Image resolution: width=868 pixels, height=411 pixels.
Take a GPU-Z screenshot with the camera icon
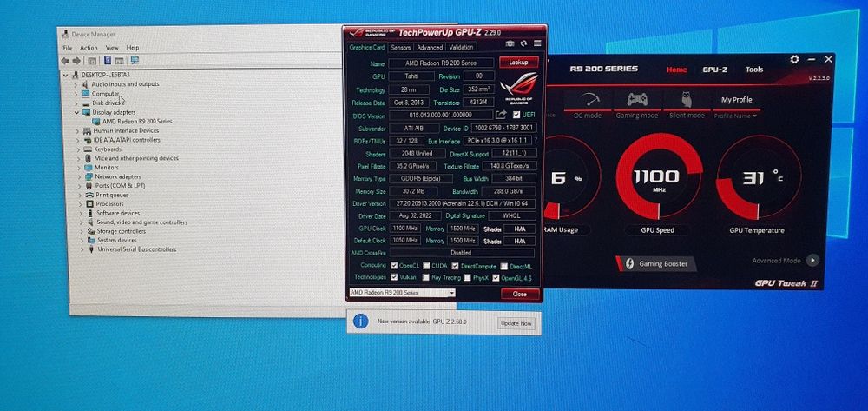click(510, 43)
